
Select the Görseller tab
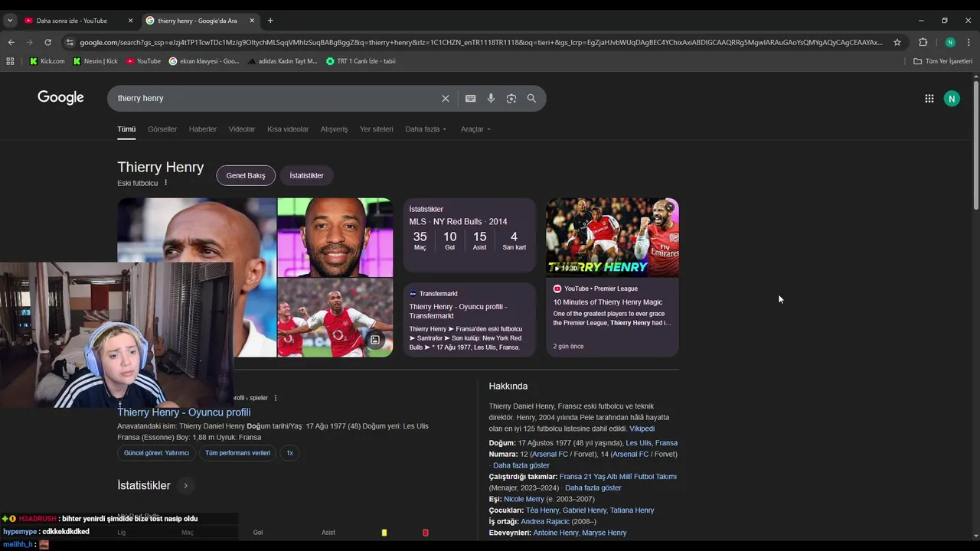pyautogui.click(x=162, y=129)
